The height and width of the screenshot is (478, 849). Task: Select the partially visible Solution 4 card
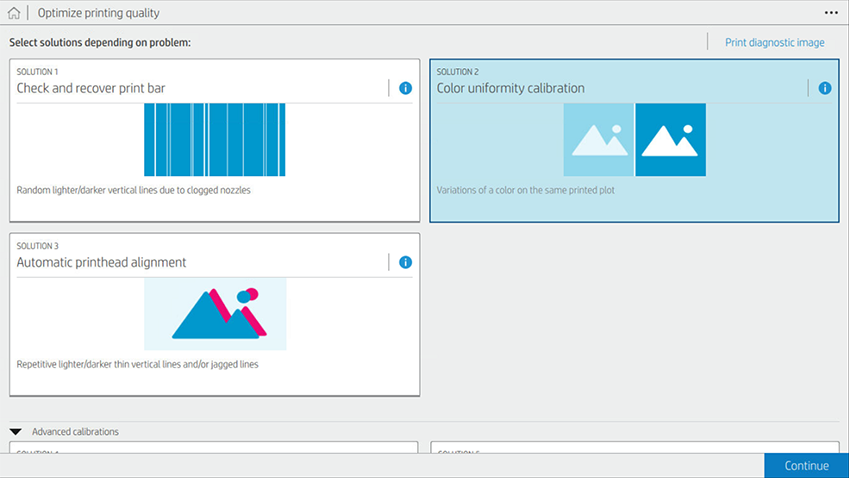tap(214, 447)
